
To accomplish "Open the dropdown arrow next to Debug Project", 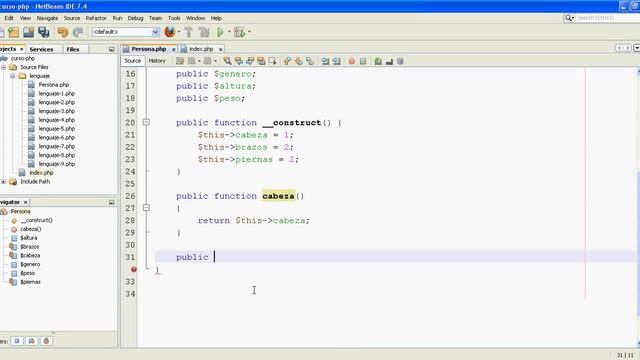I will pos(249,32).
